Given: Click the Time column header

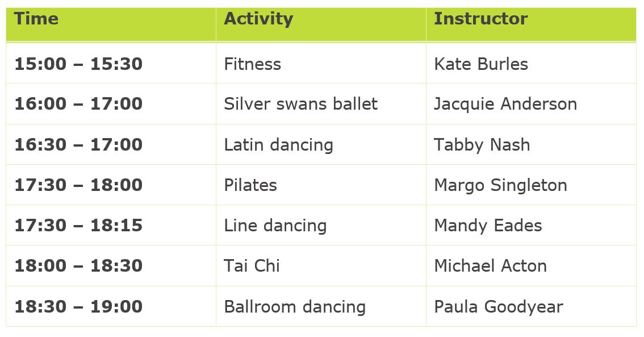Looking at the screenshot, I should point(36,19).
